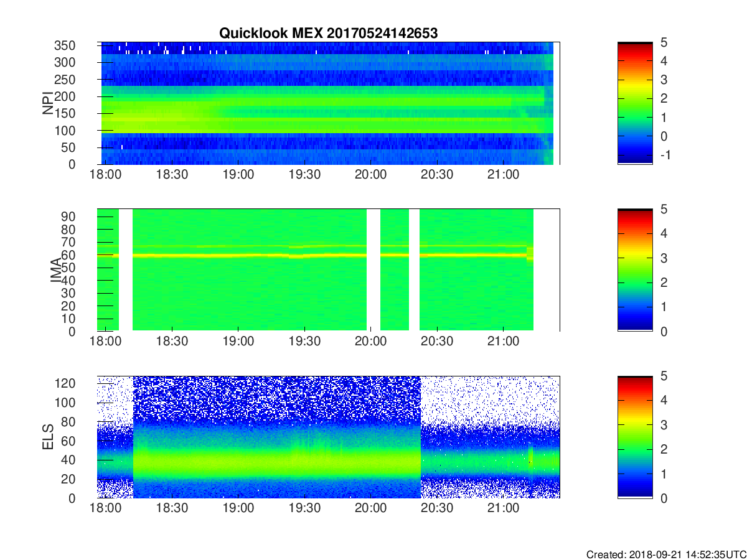This screenshot has width=747, height=560.
Task: Click the "Created: 2018-09-21 14:52:35UTC" timestamp
Action: pos(666,554)
